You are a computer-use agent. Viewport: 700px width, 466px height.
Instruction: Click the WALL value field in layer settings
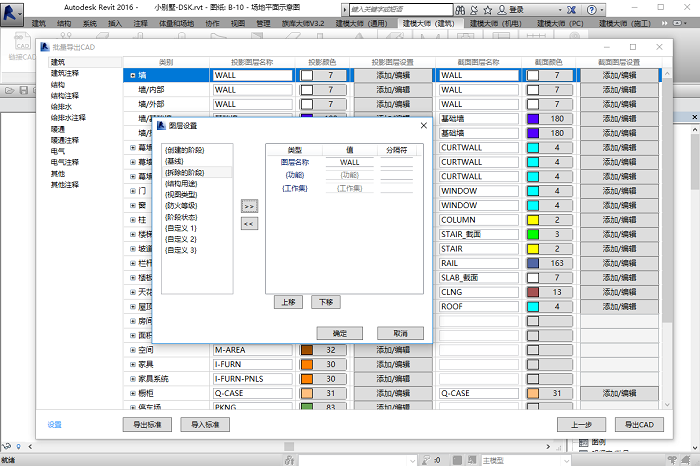coord(350,162)
